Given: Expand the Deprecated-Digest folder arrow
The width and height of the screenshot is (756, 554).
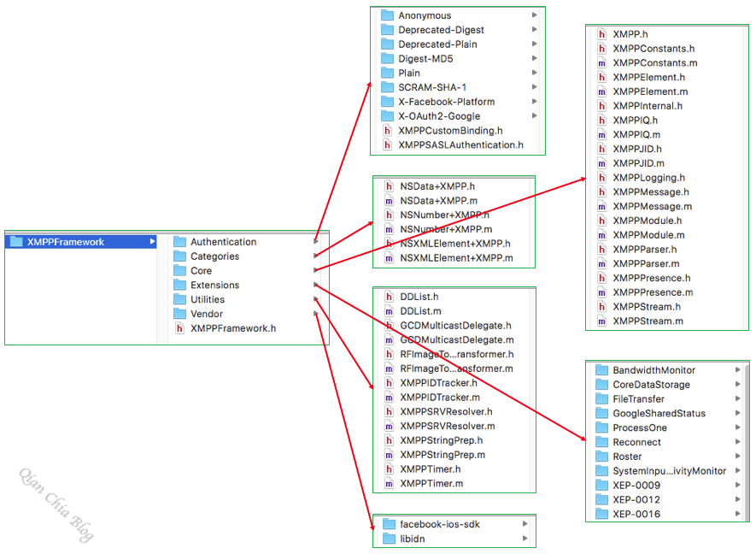Looking at the screenshot, I should [x=534, y=29].
